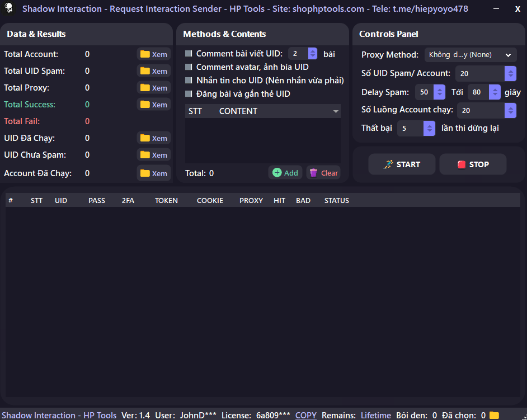Adjust the Delay Spam minimum stepper arrows
Viewport: 527px width, 420px height.
[x=439, y=92]
